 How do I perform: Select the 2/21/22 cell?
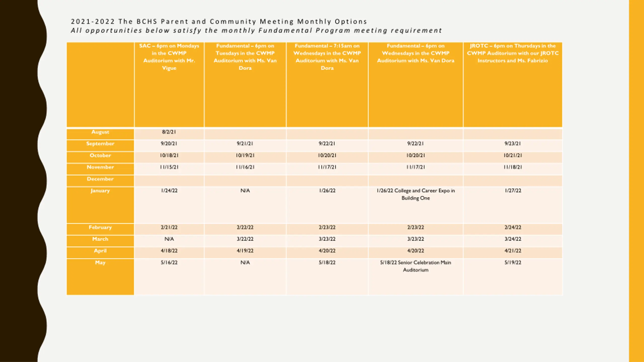(169, 229)
